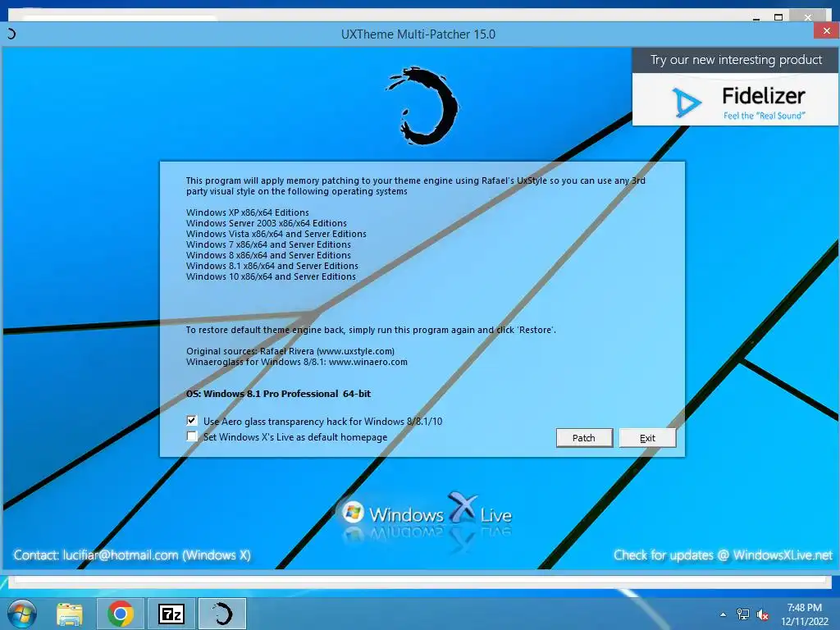This screenshot has height=630, width=840.
Task: Close the UXTheme Multi-Patcher window
Action: point(826,31)
